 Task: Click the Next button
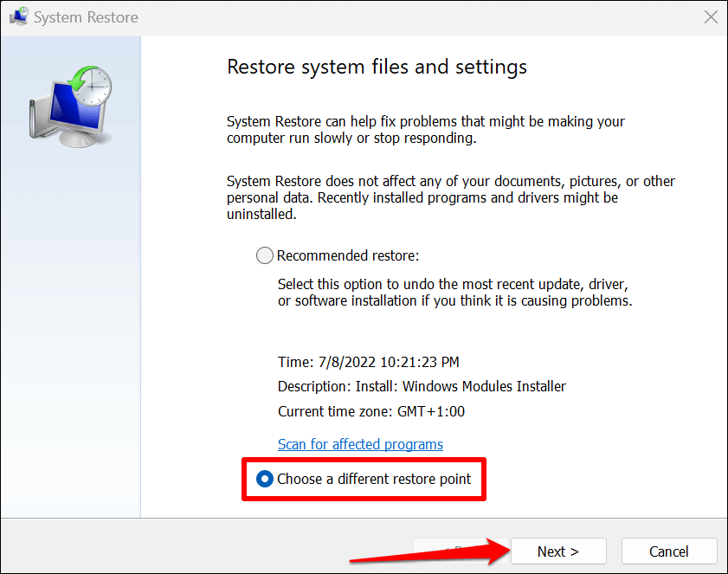coord(558,551)
